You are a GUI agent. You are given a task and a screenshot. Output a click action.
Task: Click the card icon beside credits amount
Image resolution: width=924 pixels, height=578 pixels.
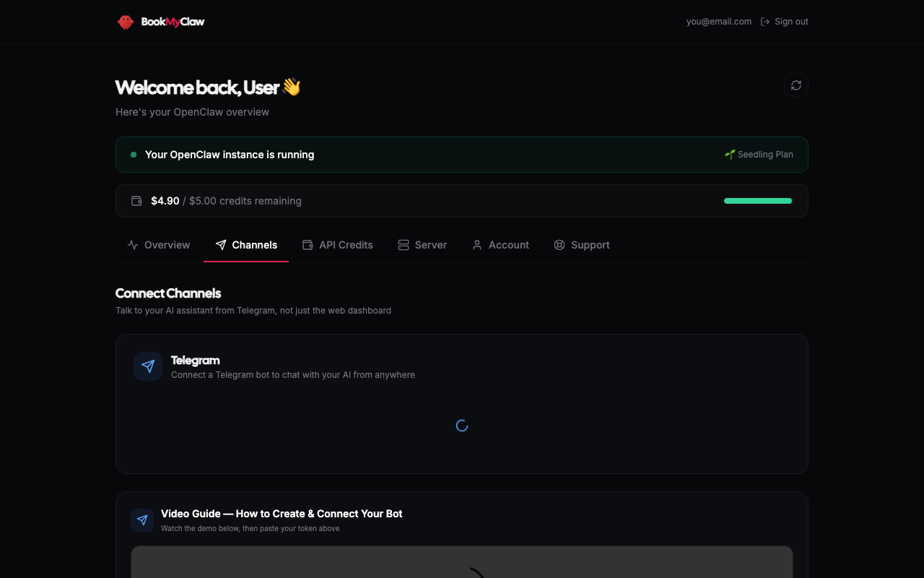[x=136, y=201]
